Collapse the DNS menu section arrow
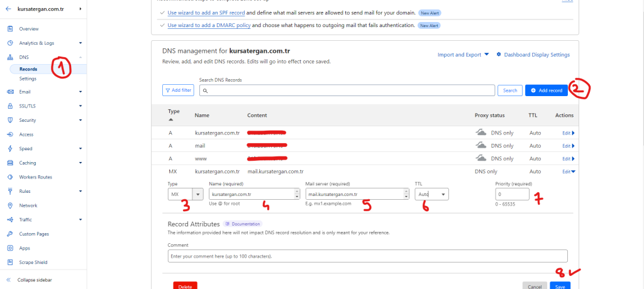Image resolution: width=644 pixels, height=289 pixels. (80, 57)
